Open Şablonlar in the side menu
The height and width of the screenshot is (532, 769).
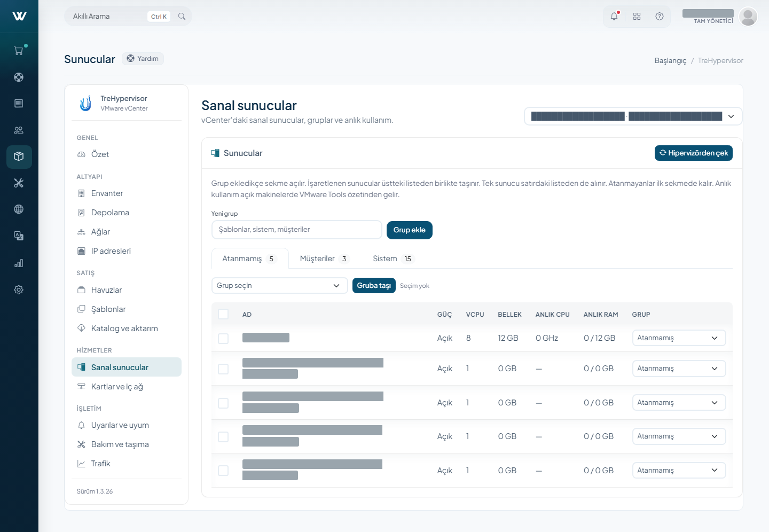pos(127,309)
